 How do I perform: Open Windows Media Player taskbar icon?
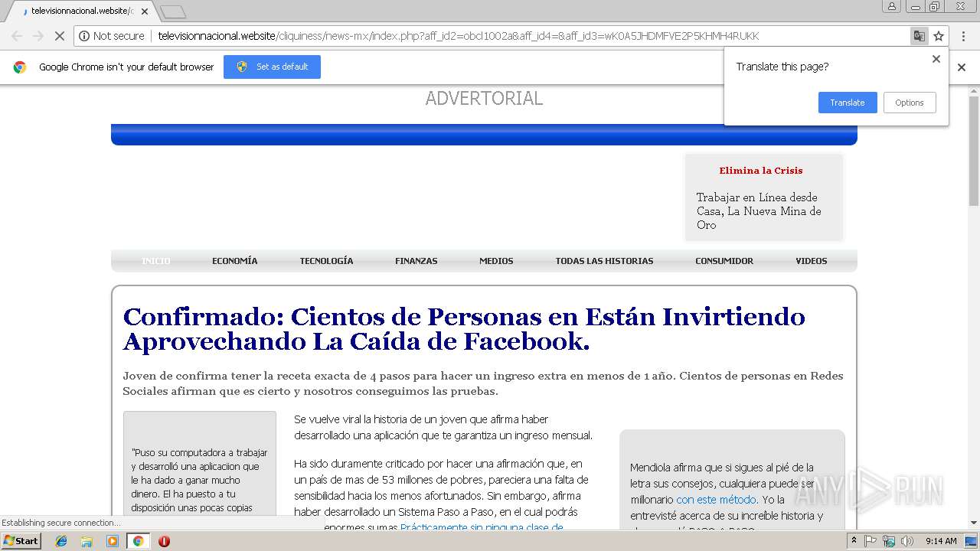[x=113, y=541]
